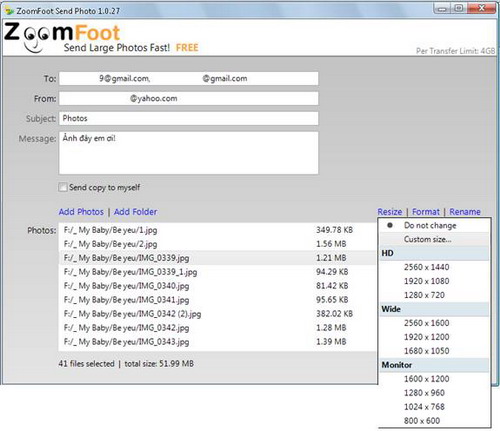Image resolution: width=500 pixels, height=431 pixels.
Task: Select the IMG_0339.jpg row
Action: (217, 258)
